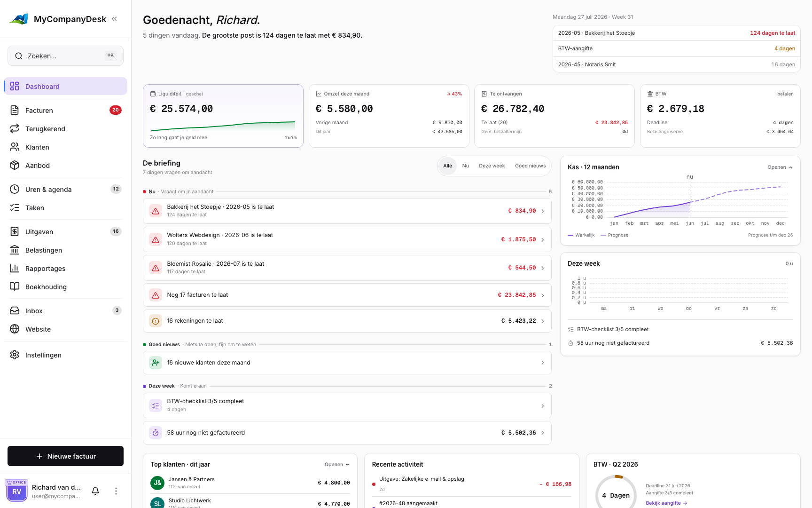This screenshot has height=508, width=812.
Task: Click the Website globe icon
Action: (15, 329)
